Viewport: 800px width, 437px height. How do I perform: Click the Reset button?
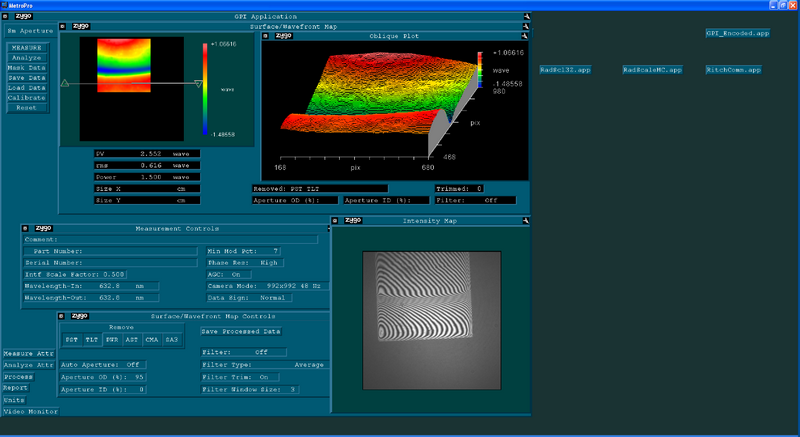point(27,108)
